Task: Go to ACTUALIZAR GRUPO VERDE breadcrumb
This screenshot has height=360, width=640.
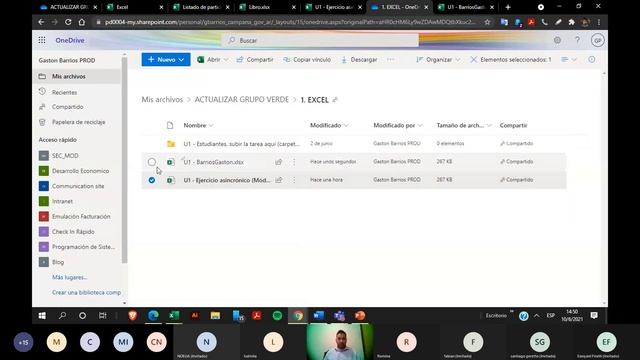Action: coord(242,100)
